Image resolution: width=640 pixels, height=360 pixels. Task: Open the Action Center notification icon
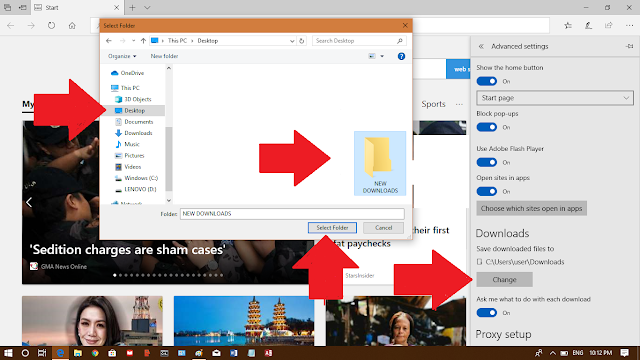[x=624, y=353]
